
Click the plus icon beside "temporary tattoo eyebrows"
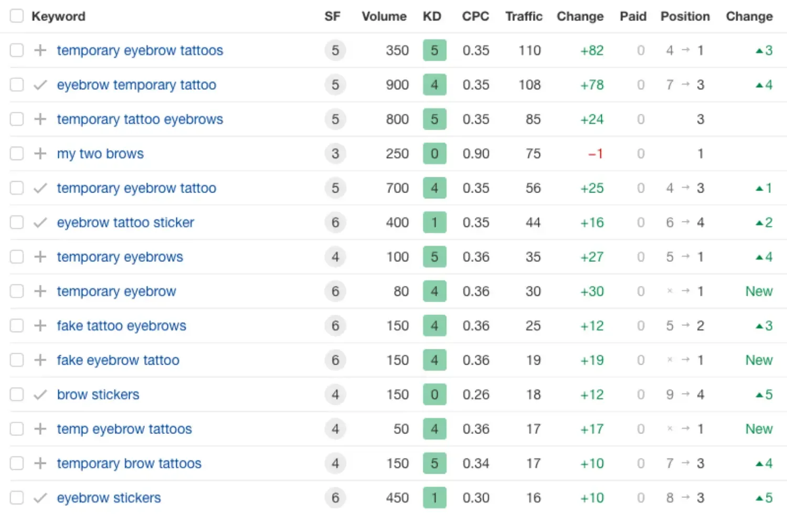[40, 119]
